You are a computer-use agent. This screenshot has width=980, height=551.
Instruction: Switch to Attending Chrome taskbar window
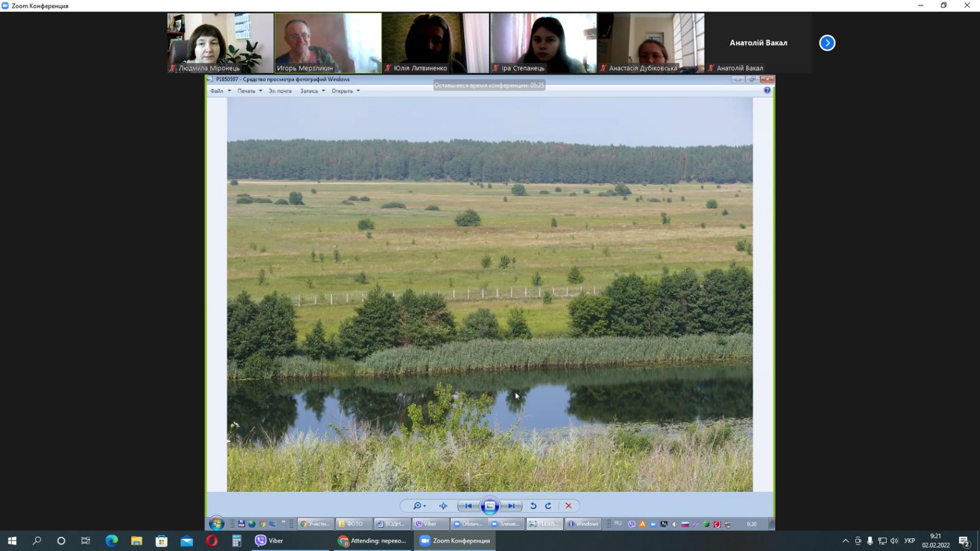pos(372,541)
